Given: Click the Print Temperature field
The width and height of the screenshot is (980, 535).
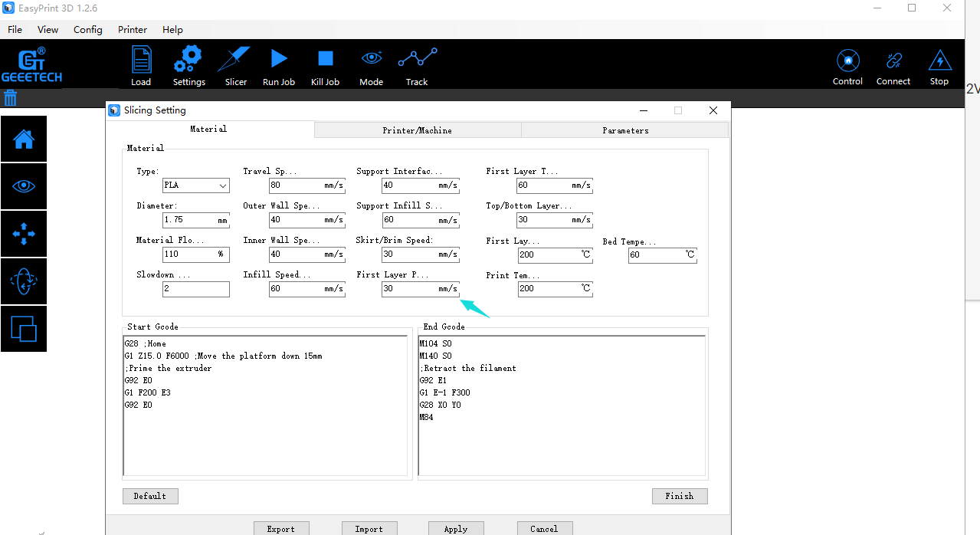Looking at the screenshot, I should (555, 289).
